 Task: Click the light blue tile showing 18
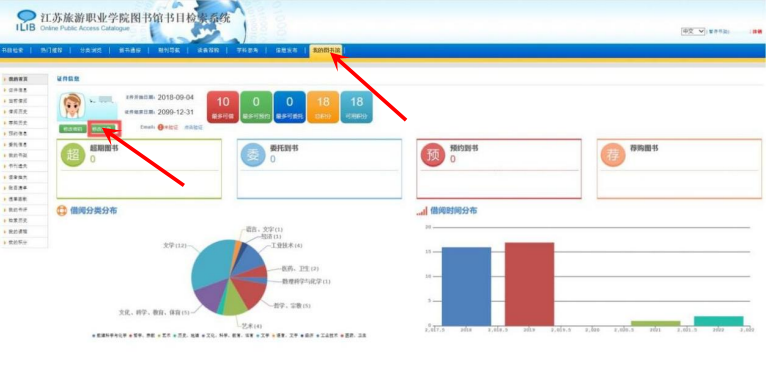(x=357, y=107)
